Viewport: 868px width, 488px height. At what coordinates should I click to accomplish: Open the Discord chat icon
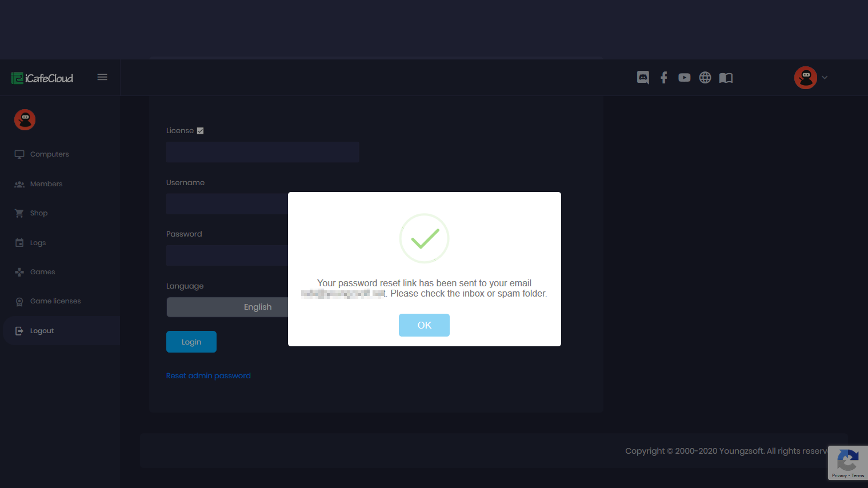[x=643, y=78]
